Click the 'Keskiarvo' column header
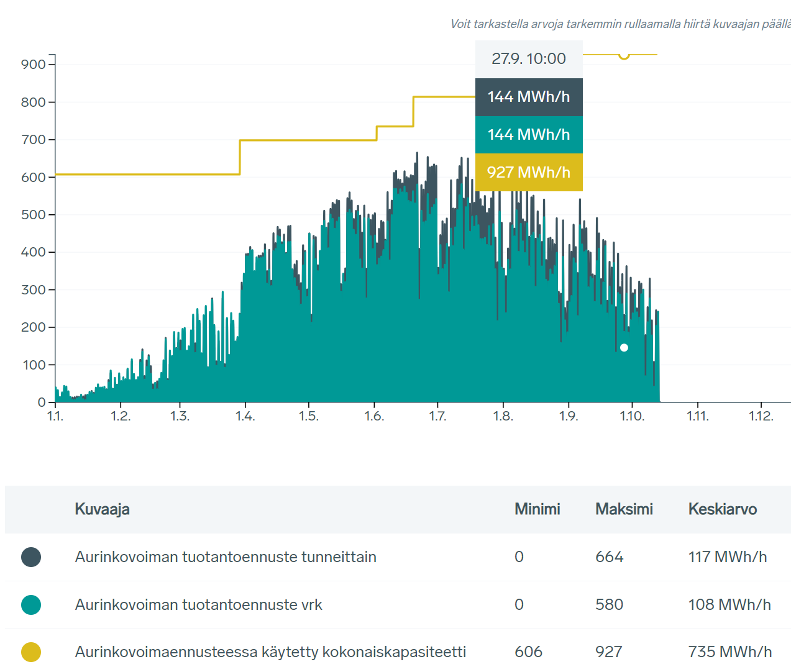Image resolution: width=791 pixels, height=672 pixels. pos(722,509)
